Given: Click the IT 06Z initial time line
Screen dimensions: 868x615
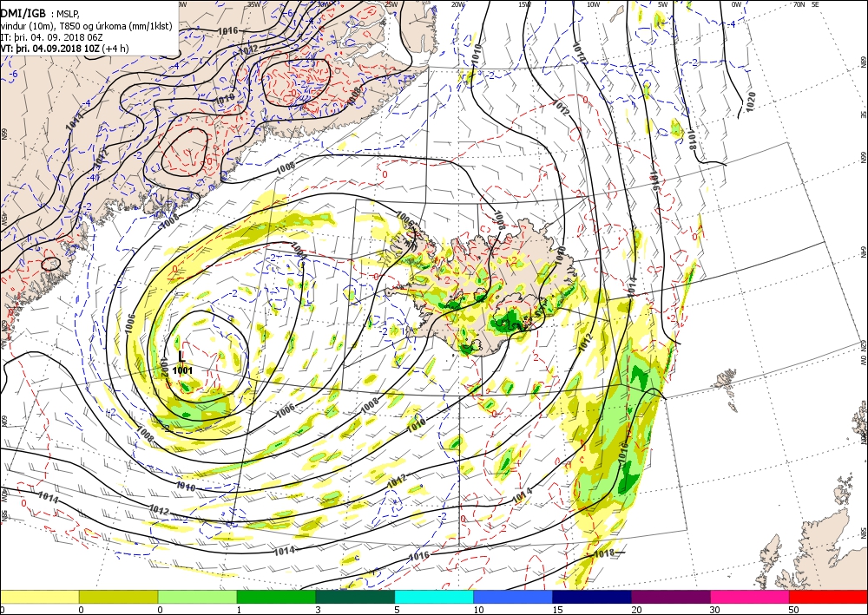Looking at the screenshot, I should (51, 37).
